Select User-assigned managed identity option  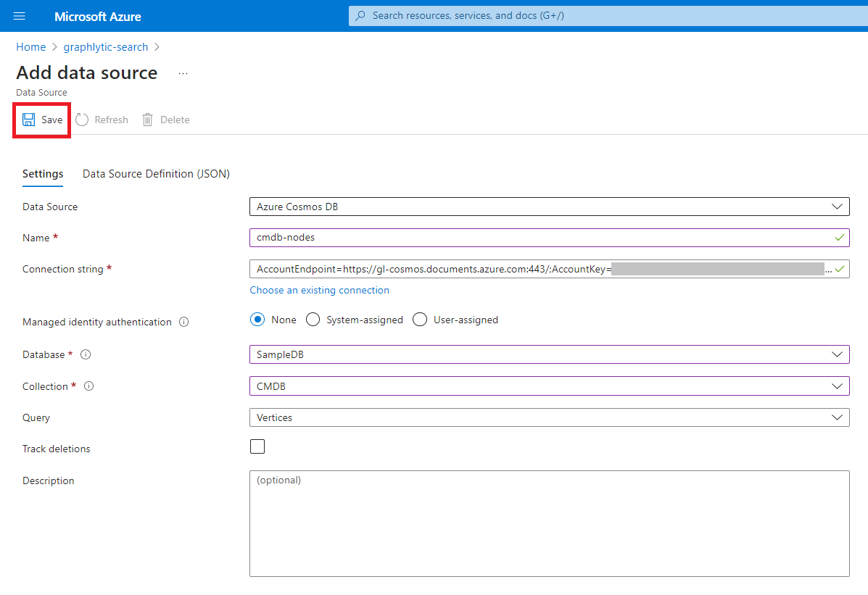coord(420,320)
